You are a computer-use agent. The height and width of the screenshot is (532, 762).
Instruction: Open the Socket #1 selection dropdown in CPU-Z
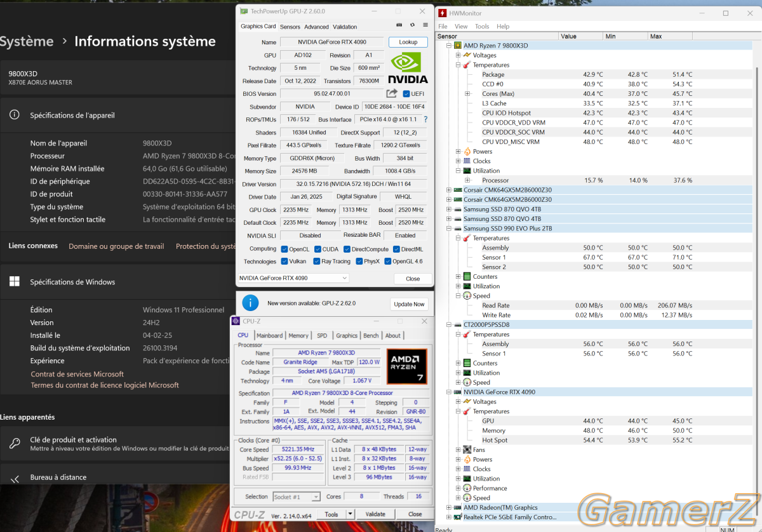[x=296, y=496]
